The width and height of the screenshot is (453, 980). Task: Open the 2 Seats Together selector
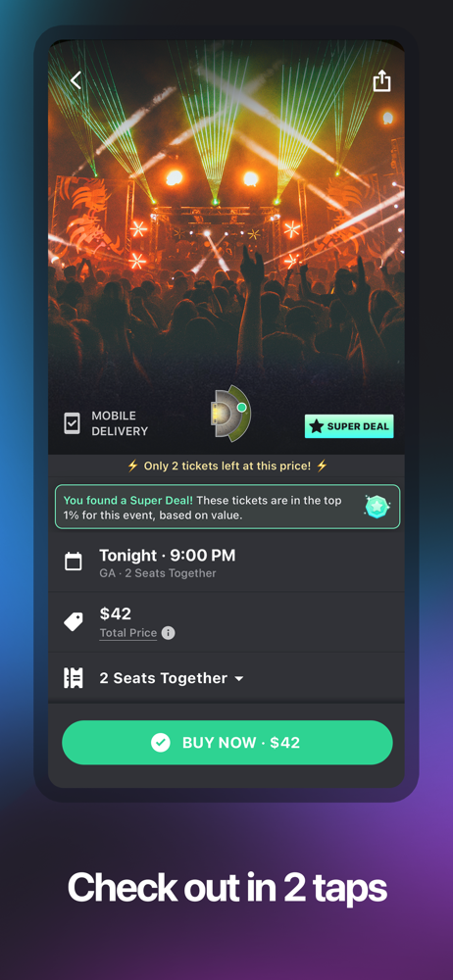[226, 678]
